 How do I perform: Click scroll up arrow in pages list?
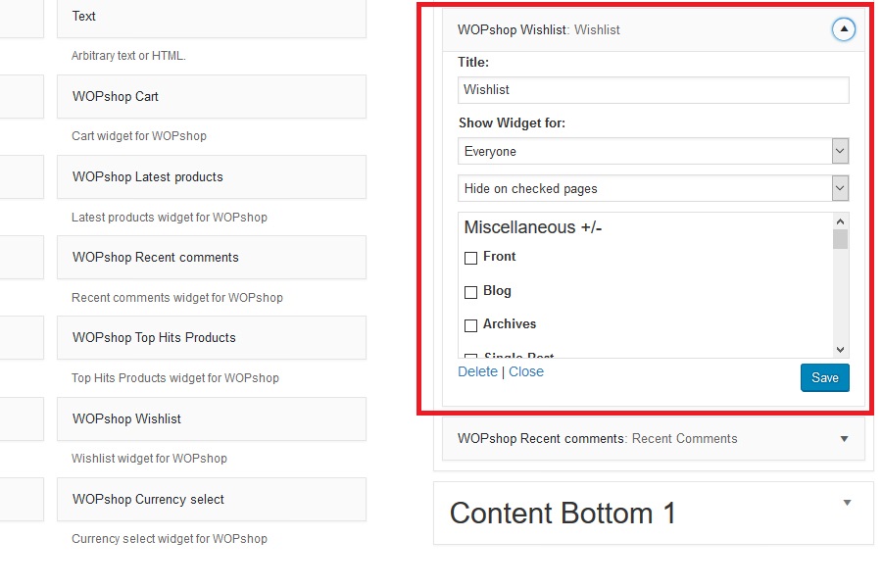tap(840, 221)
